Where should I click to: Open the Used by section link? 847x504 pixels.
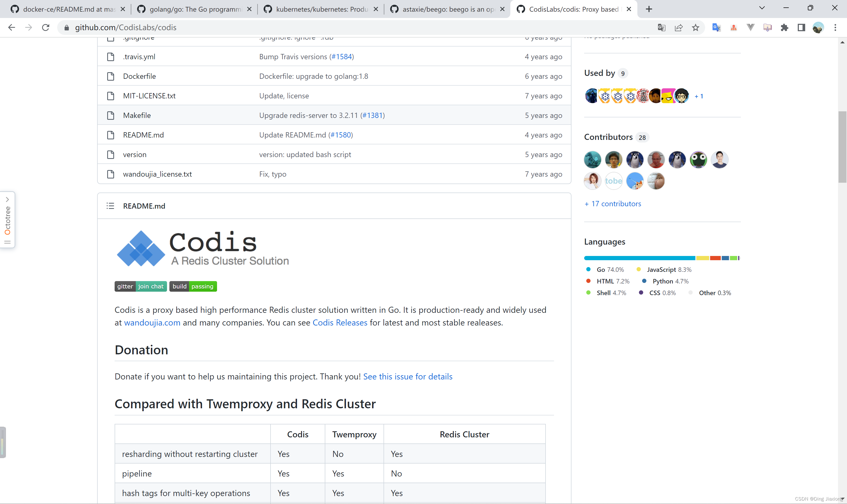606,73
